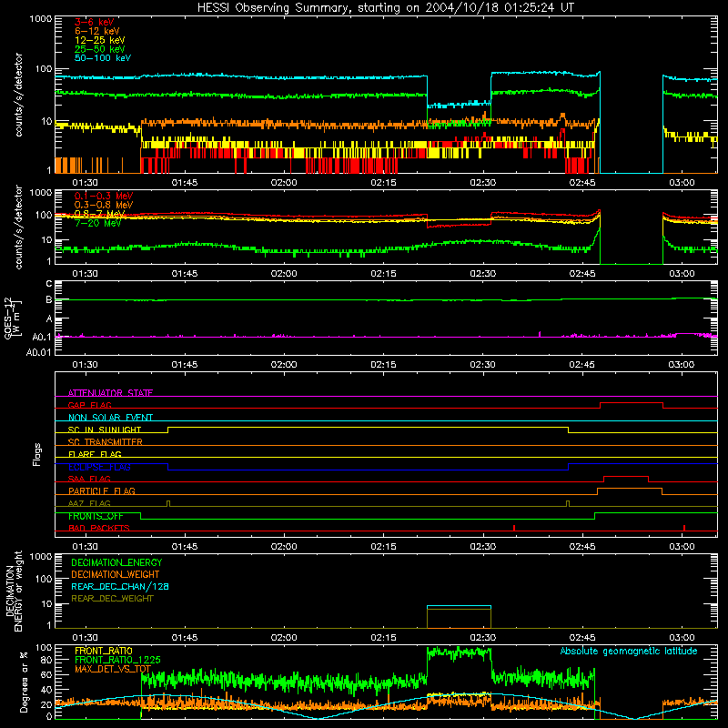The height and width of the screenshot is (728, 728).
Task: Select the A0.01 GOES axis tick label
Action: point(38,353)
